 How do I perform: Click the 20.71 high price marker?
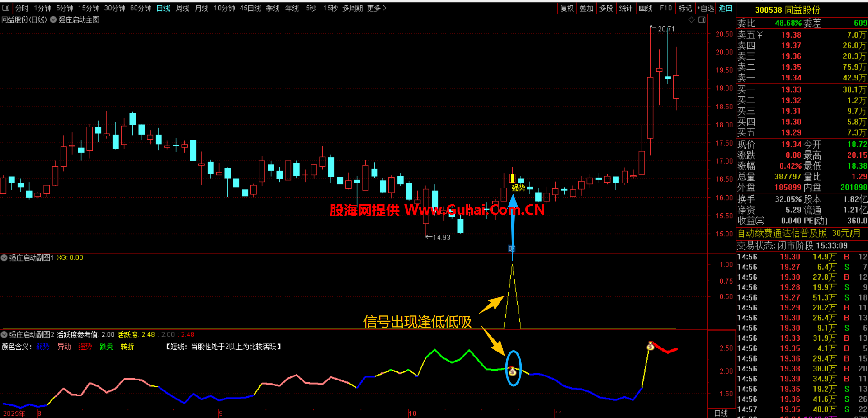tap(665, 29)
